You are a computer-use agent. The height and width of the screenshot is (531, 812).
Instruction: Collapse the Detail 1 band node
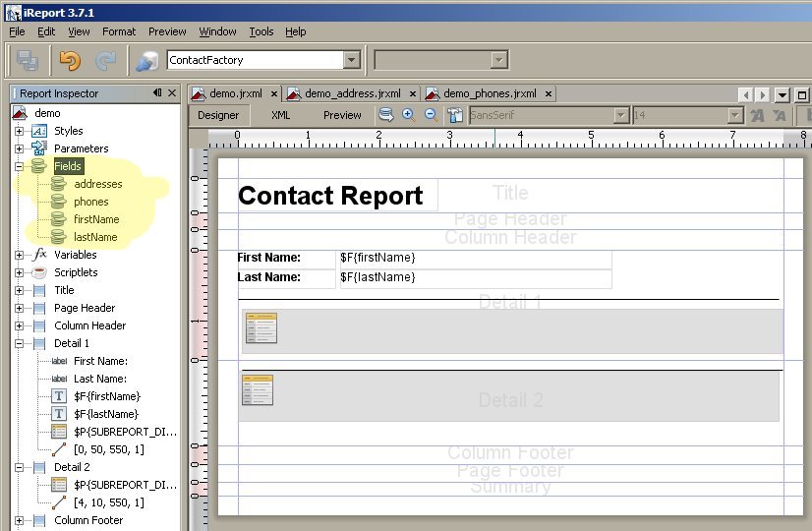(x=19, y=343)
